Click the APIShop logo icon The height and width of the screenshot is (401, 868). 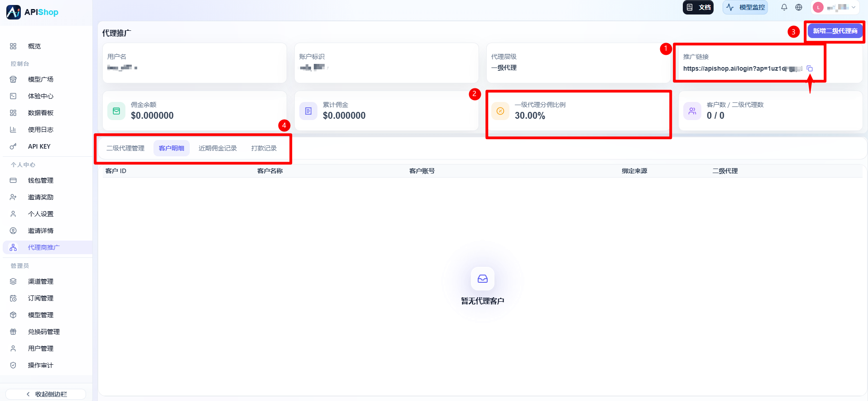pyautogui.click(x=14, y=12)
